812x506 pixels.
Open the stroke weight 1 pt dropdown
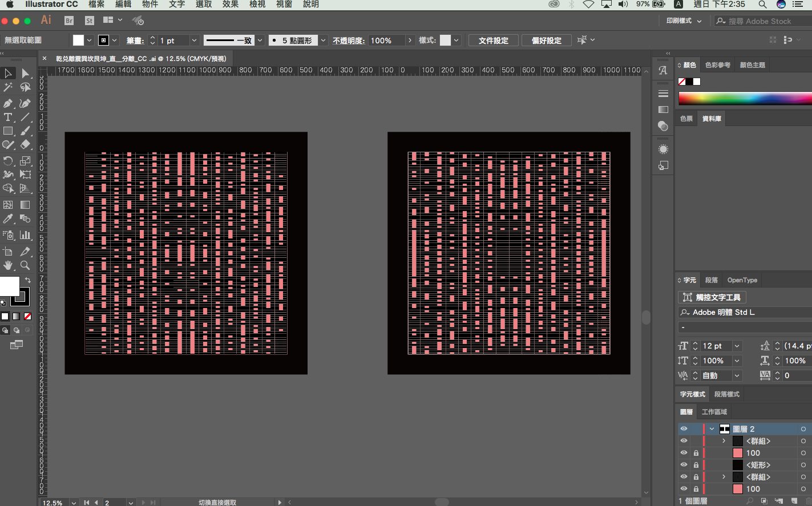pyautogui.click(x=194, y=41)
